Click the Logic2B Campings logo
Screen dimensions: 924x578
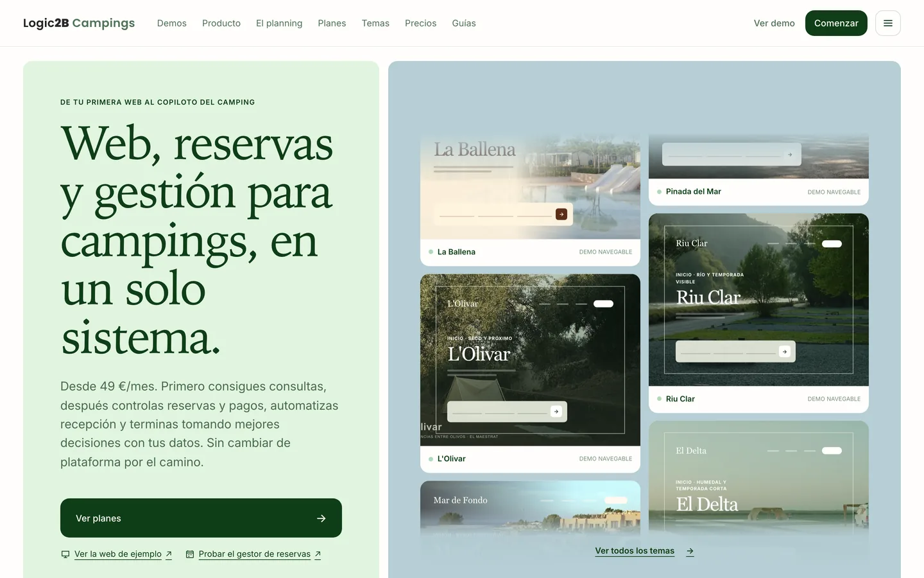click(79, 23)
